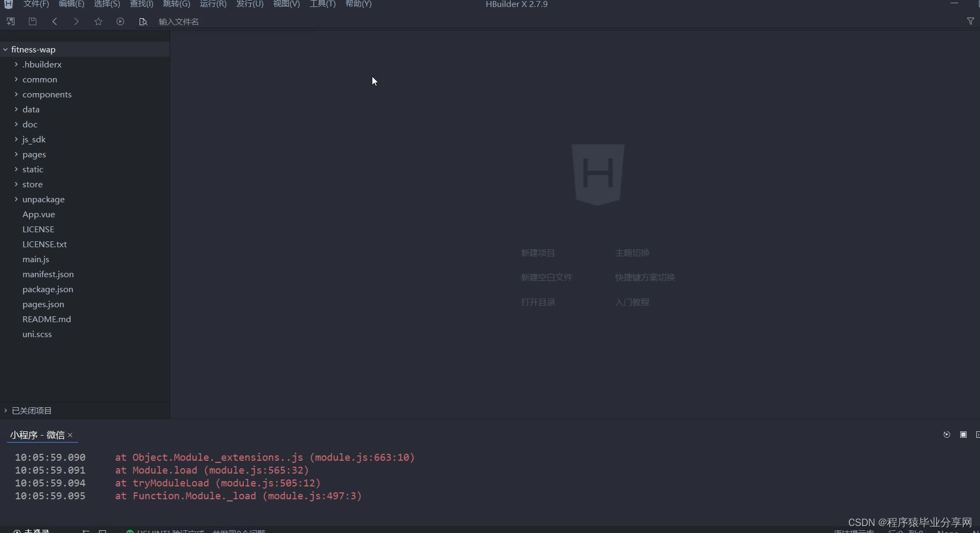Viewport: 980px width, 533px height.
Task: Open manifest.json from the file tree
Action: (x=48, y=274)
